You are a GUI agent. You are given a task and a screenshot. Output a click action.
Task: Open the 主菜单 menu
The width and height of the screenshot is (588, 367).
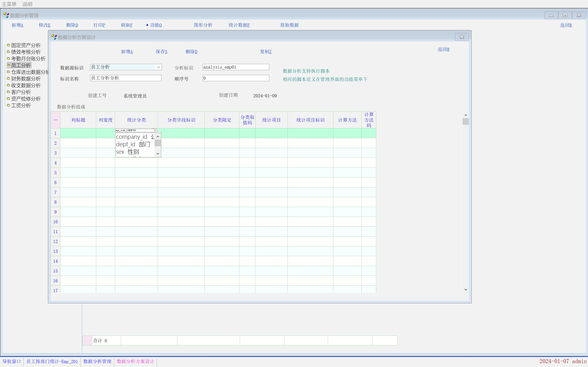pyautogui.click(x=9, y=4)
